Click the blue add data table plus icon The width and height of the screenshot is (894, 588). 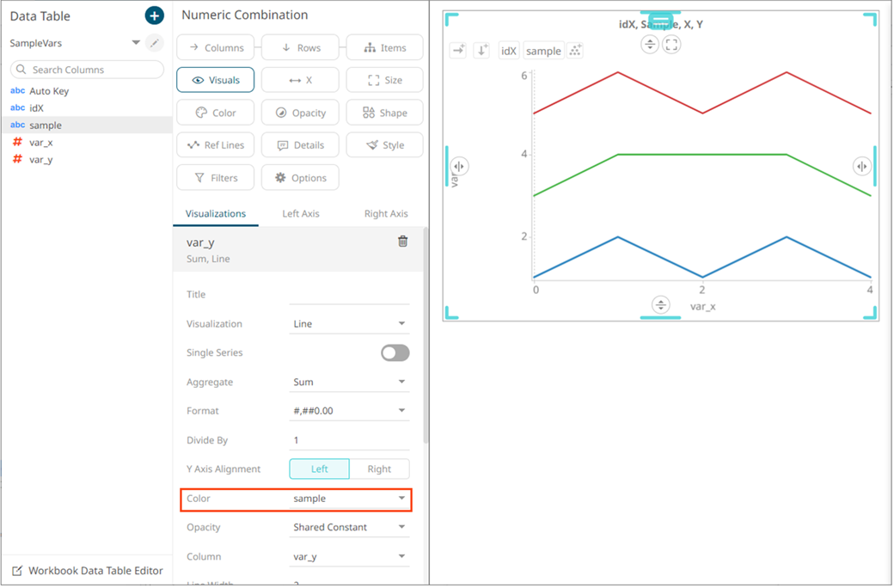pos(154,15)
